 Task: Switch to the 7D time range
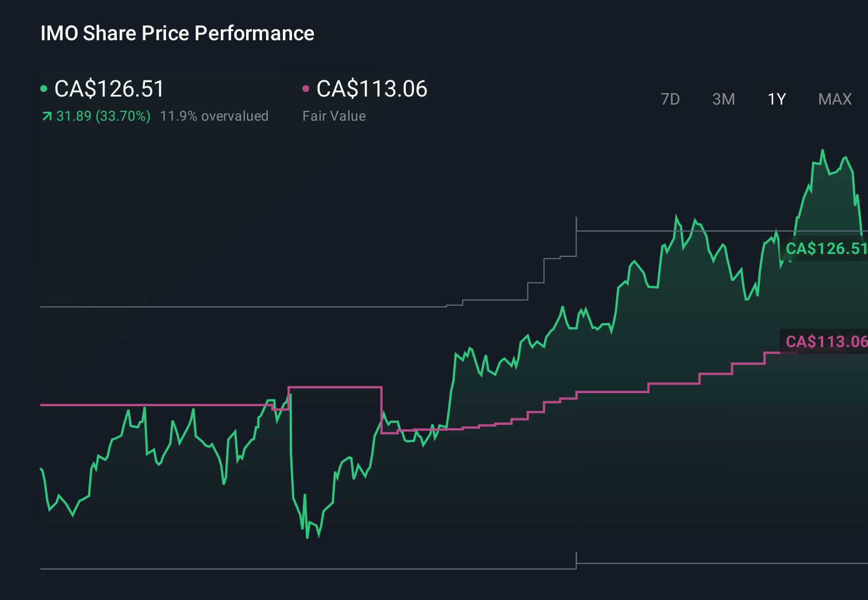(670, 99)
